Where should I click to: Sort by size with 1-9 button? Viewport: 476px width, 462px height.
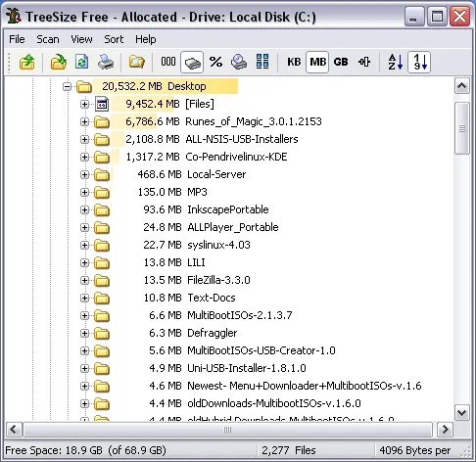click(419, 62)
